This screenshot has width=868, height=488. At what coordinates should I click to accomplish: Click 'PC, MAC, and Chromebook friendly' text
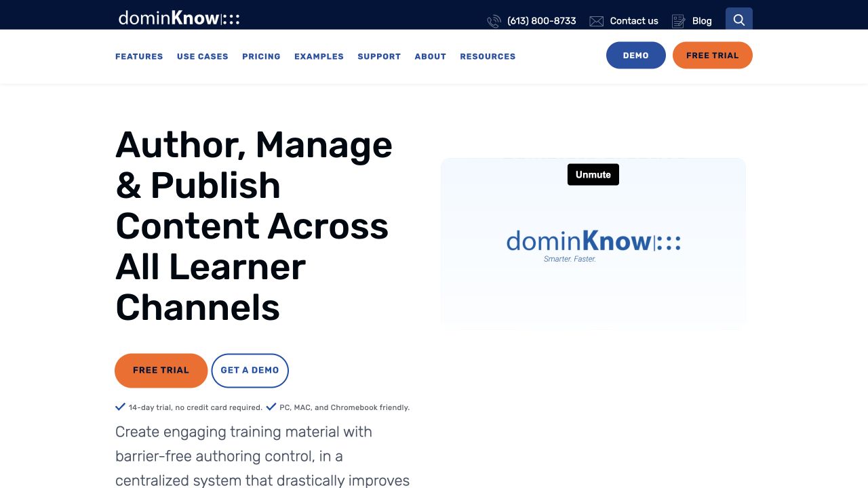coord(344,407)
